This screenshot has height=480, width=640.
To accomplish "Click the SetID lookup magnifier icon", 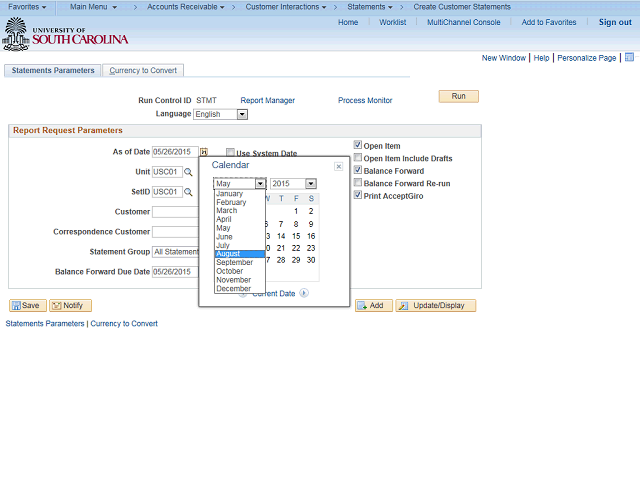I will point(188,192).
